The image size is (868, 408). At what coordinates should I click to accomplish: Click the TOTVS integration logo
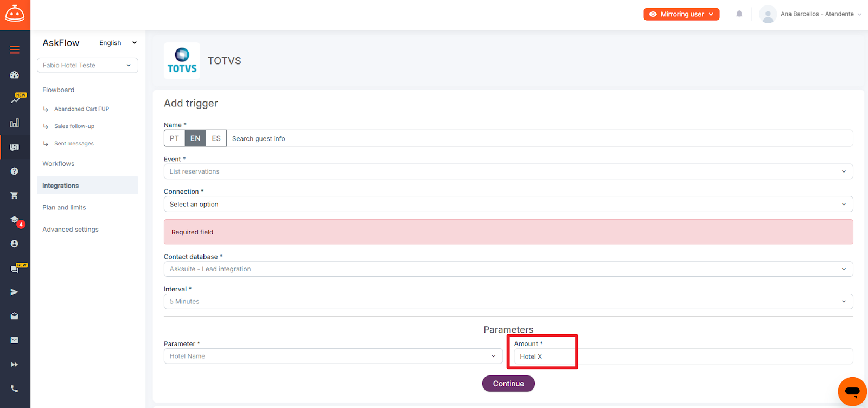[182, 61]
